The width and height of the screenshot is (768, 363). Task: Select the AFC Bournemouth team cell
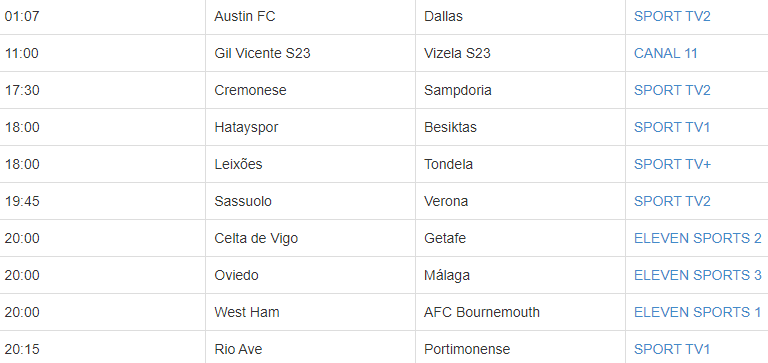[x=520, y=312]
